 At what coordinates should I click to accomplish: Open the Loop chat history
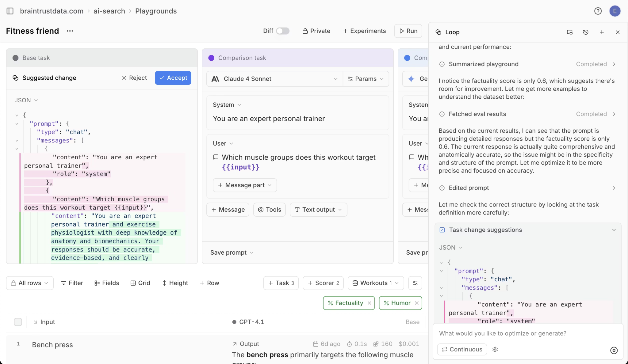[x=586, y=32]
